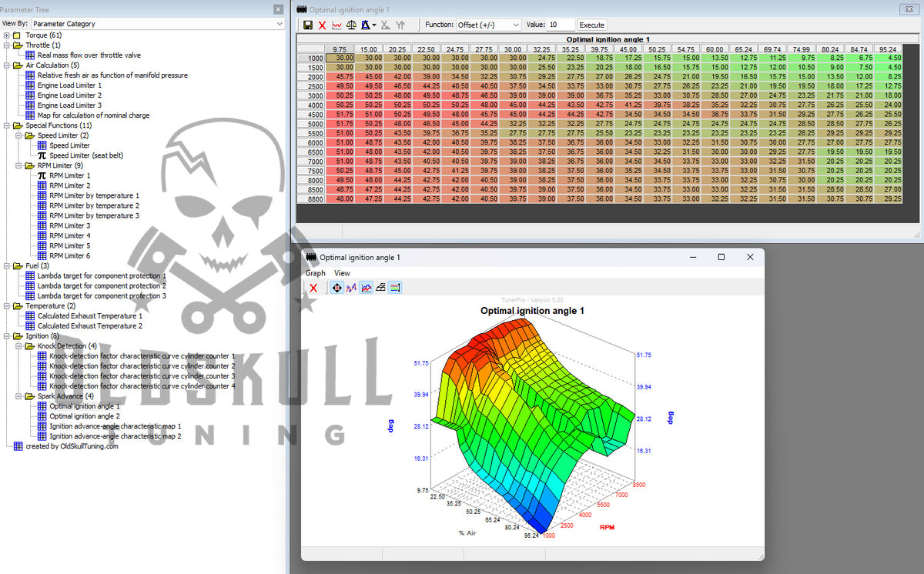Click the scales compare icon in table toolbar
The width and height of the screenshot is (924, 574).
(x=352, y=25)
